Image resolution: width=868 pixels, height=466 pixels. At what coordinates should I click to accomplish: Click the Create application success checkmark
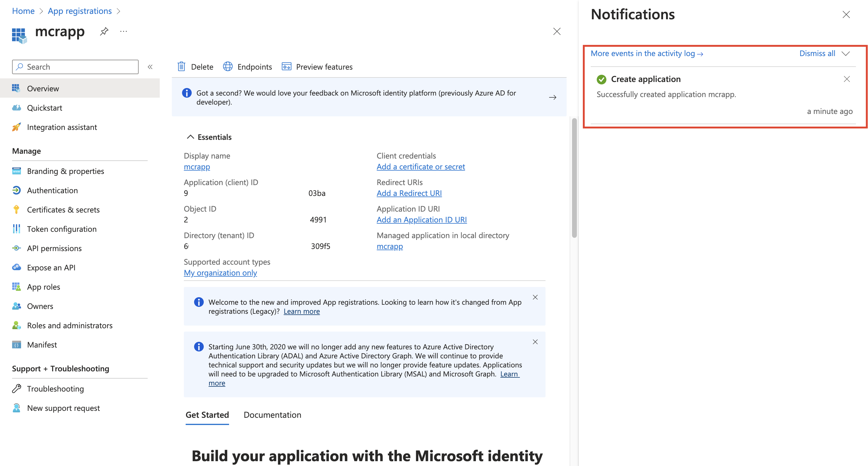602,79
